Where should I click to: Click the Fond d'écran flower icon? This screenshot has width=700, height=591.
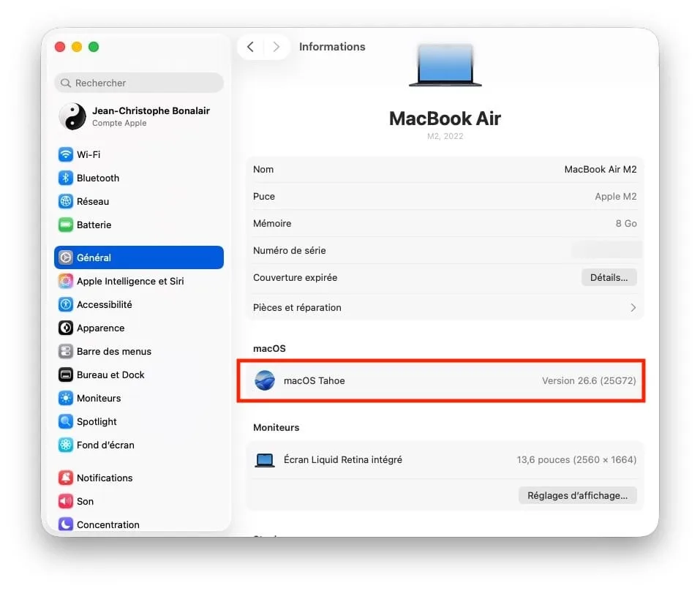[66, 445]
